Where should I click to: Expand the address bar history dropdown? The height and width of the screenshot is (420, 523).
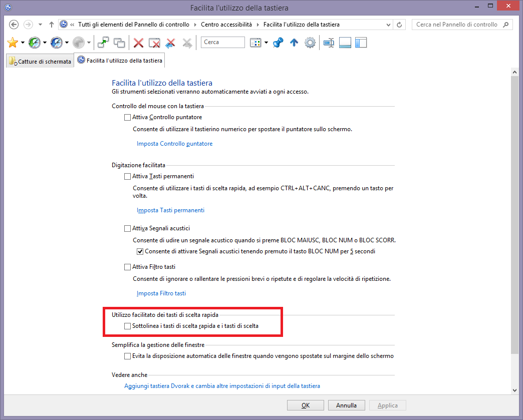[388, 25]
